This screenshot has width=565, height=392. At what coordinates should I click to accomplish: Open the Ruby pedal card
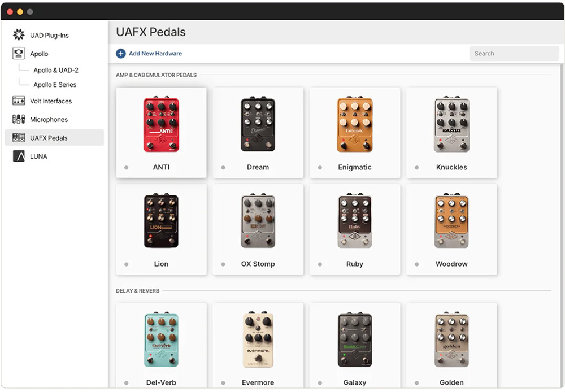pos(355,229)
